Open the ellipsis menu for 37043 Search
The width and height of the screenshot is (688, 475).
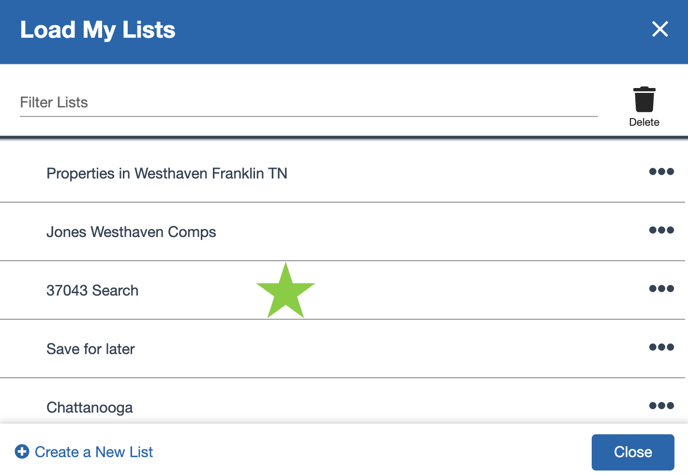(x=661, y=289)
